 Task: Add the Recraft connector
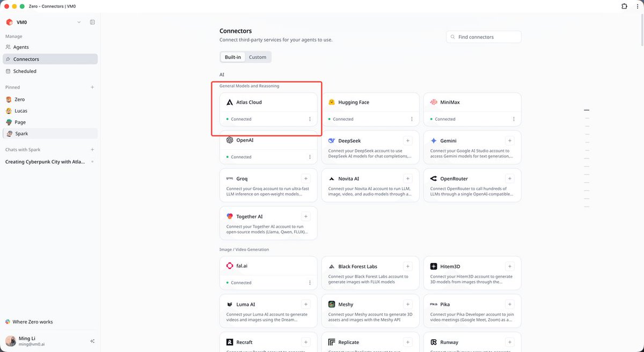306,342
